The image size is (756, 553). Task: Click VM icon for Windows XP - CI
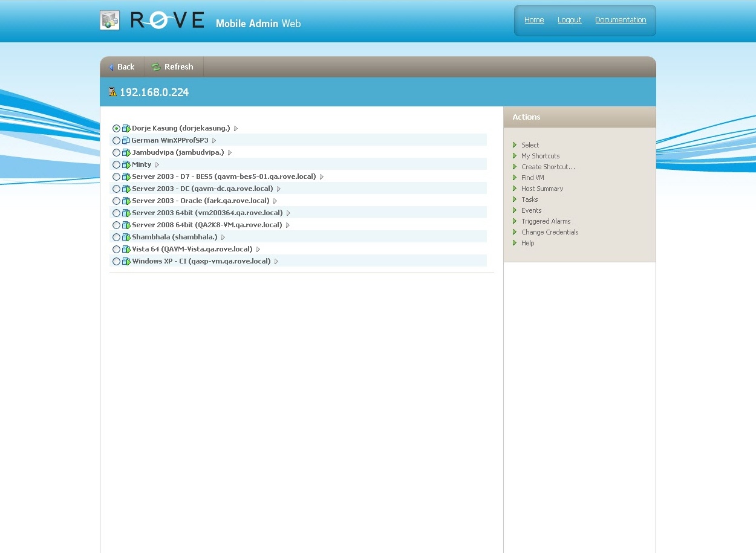pos(126,261)
